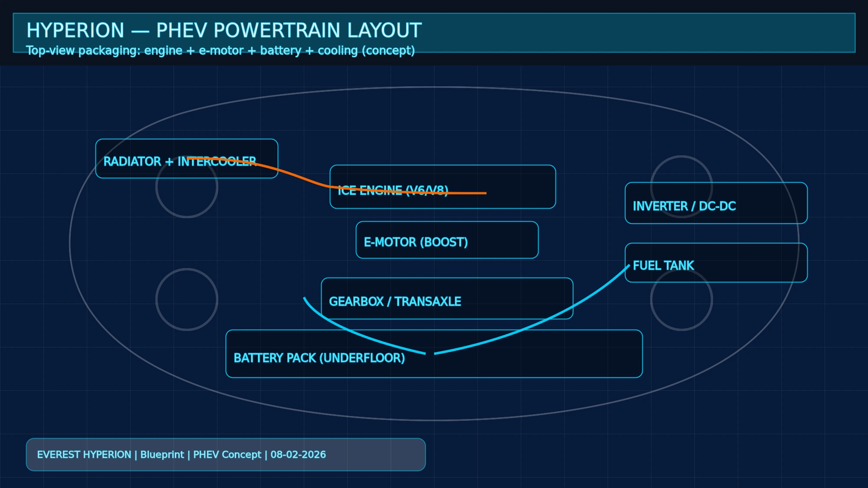This screenshot has height=488, width=868.
Task: Select the front-left wheel circle outline
Action: [187, 187]
